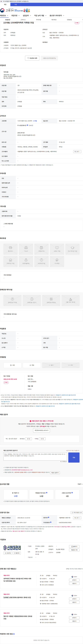
Task: Expand the 취업지원 menu
Action: 15,15
